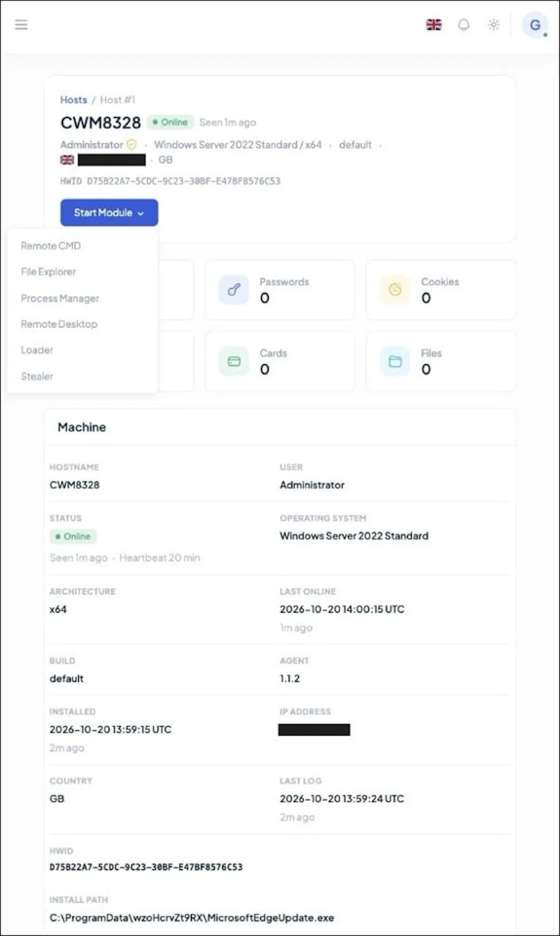Click the country value GB in Machine

tap(57, 799)
